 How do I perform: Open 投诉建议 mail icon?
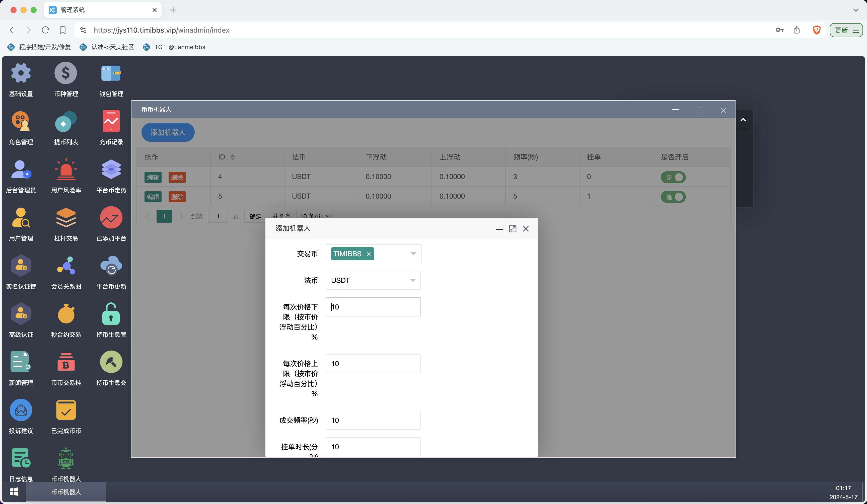(21, 410)
